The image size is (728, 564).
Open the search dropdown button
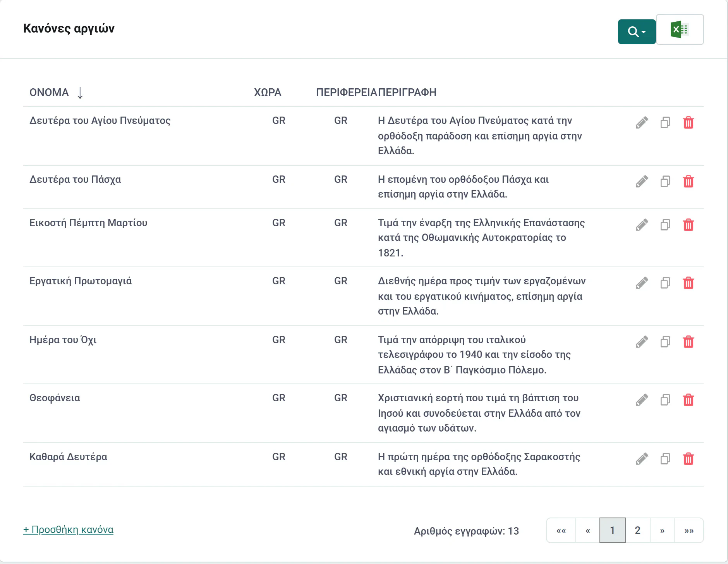click(637, 31)
